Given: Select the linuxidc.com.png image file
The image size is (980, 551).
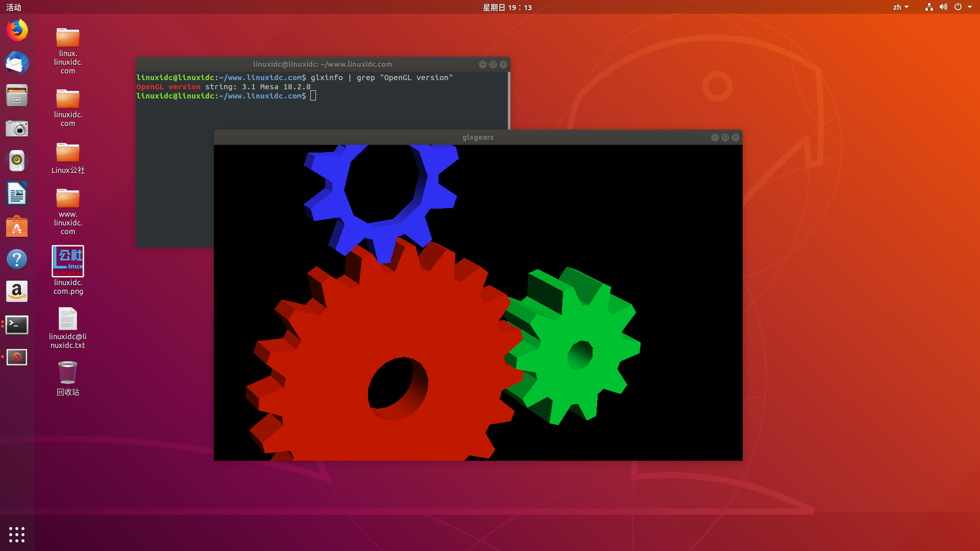Looking at the screenshot, I should pyautogui.click(x=68, y=262).
